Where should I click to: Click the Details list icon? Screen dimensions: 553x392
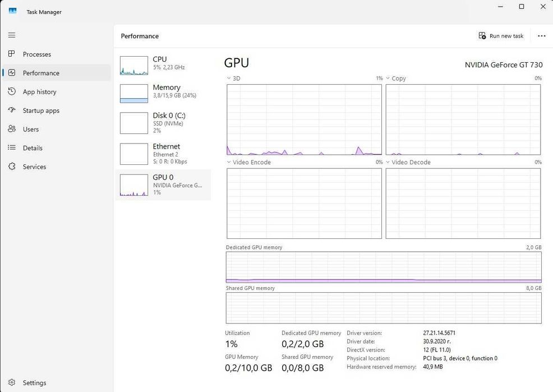pyautogui.click(x=12, y=147)
